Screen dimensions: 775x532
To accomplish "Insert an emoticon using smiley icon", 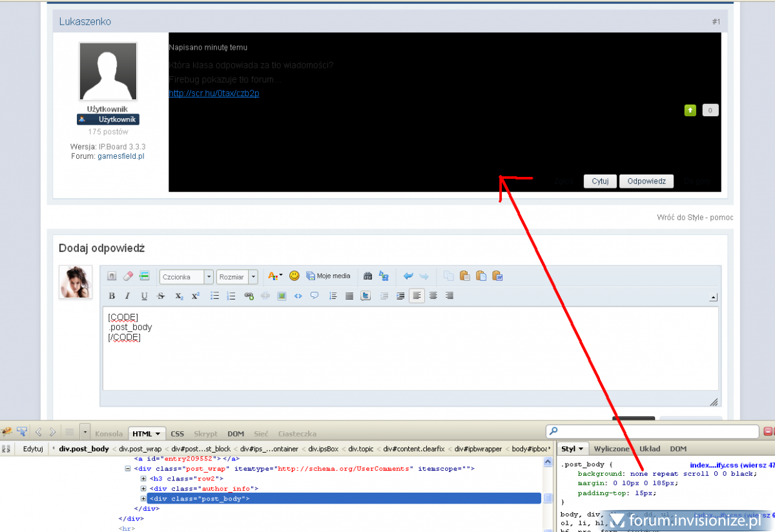I will coord(294,276).
